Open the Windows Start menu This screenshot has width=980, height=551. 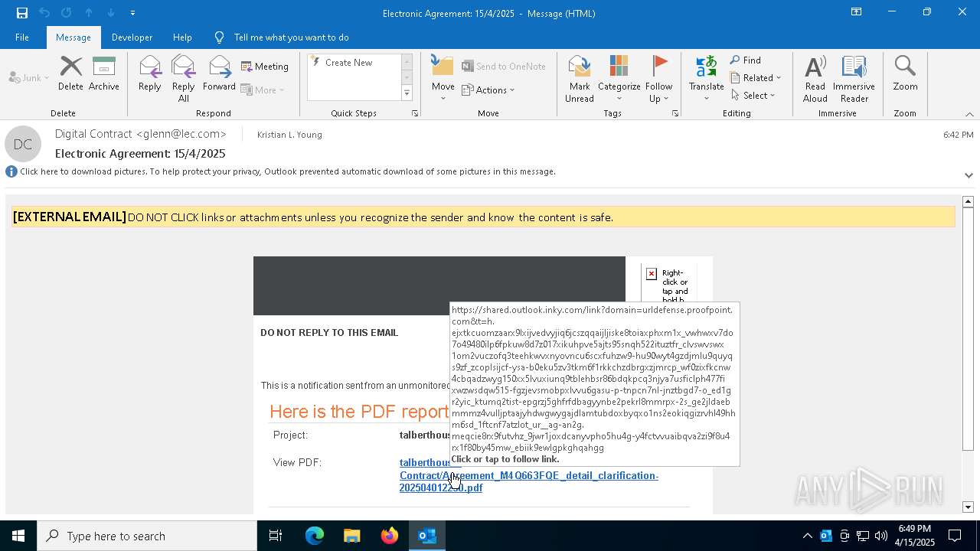pyautogui.click(x=18, y=536)
